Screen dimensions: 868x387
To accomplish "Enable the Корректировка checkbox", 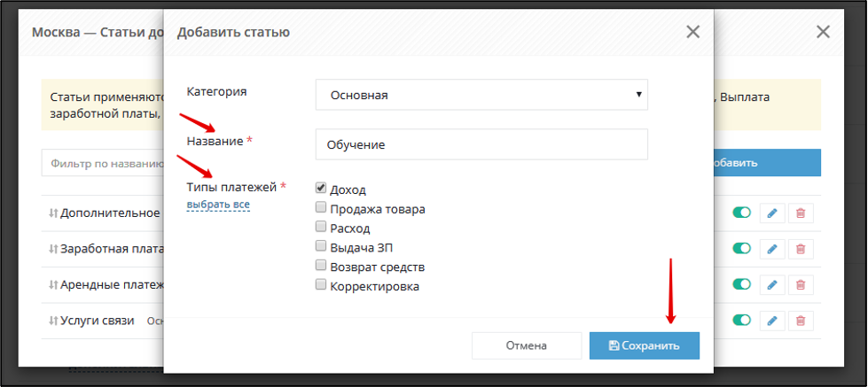I will coord(321,284).
